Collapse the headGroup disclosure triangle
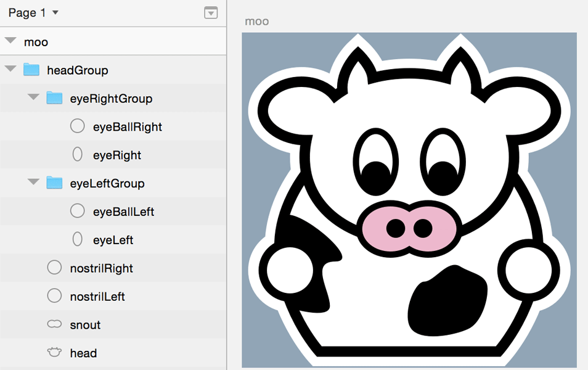This screenshot has height=370, width=588. pyautogui.click(x=10, y=70)
